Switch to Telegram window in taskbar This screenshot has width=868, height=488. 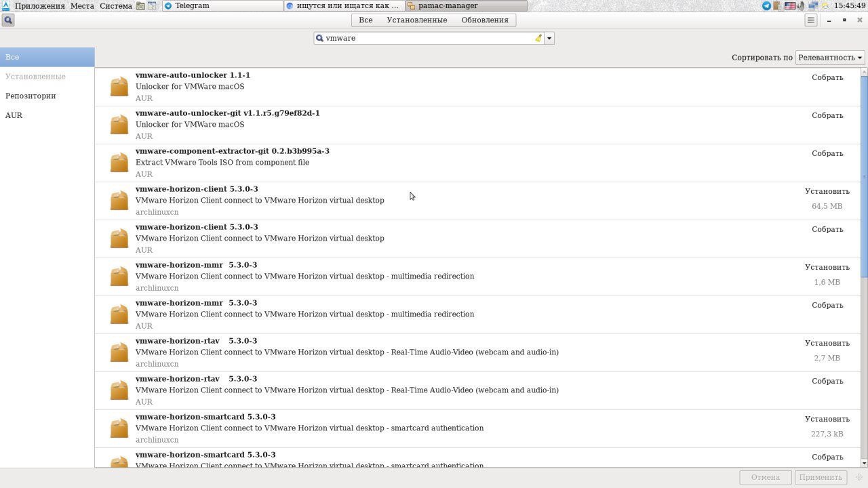tap(222, 5)
